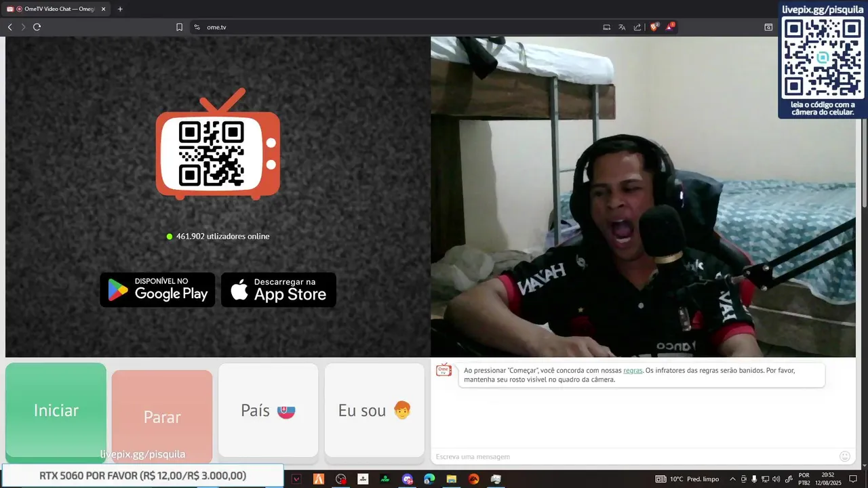Click the OmeTV avatar icon in chat
The width and height of the screenshot is (868, 488).
coord(443,370)
